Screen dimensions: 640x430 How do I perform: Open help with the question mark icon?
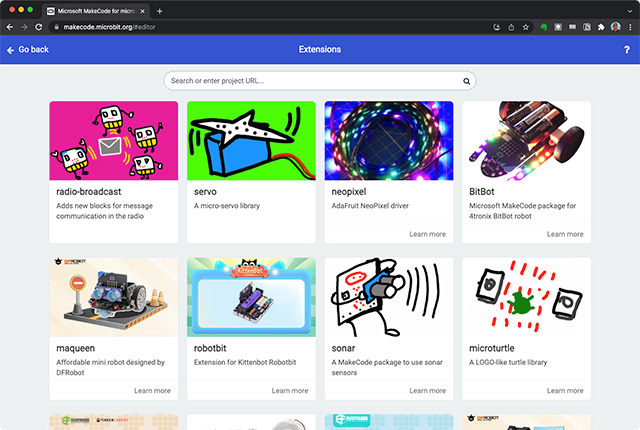[627, 49]
